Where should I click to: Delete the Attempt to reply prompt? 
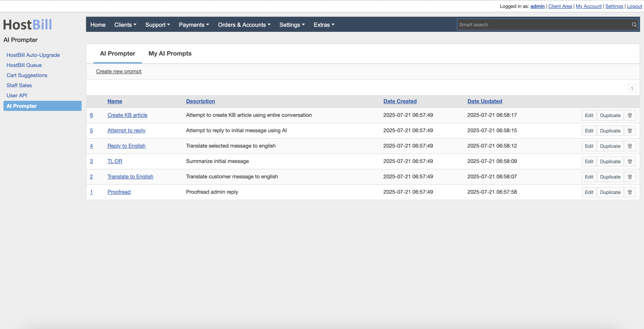630,131
